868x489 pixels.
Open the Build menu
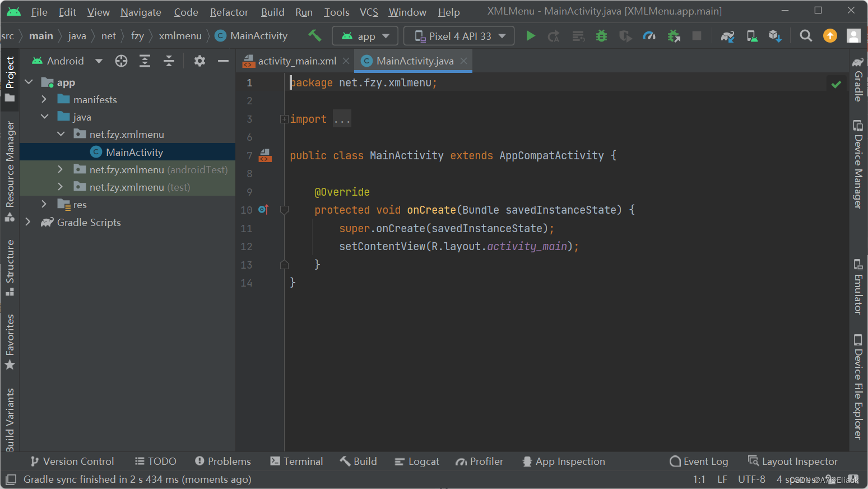tap(272, 12)
